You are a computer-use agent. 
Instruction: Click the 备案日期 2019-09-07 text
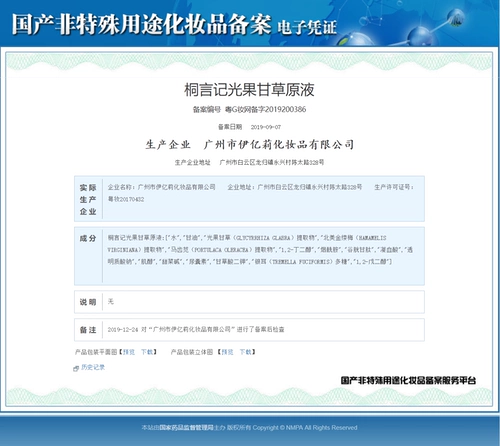[x=249, y=127]
